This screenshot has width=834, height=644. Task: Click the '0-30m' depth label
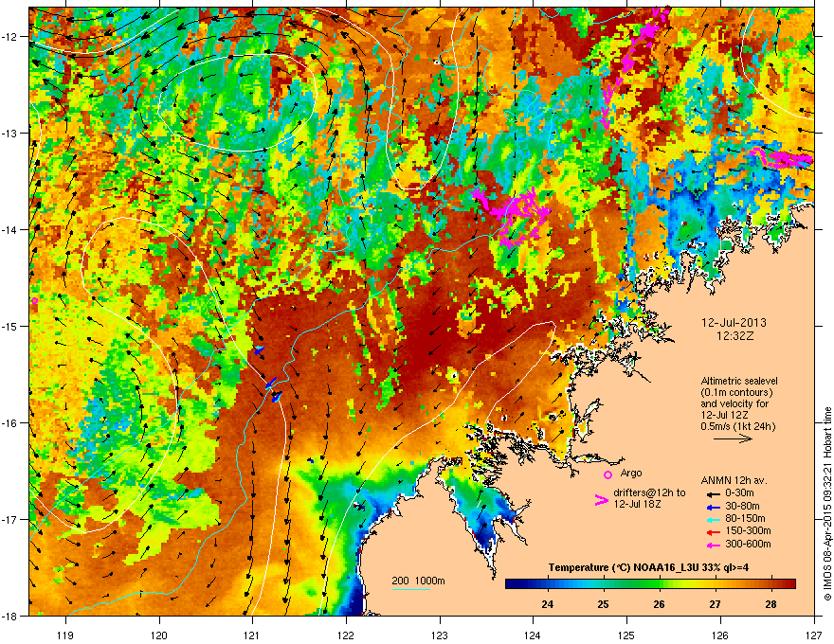click(x=739, y=493)
